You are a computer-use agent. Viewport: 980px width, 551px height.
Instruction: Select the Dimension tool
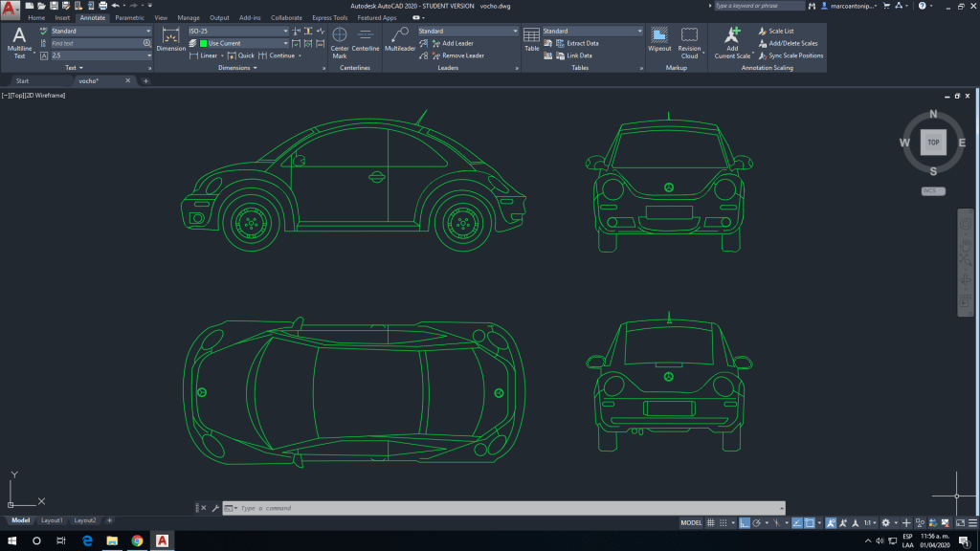point(171,39)
